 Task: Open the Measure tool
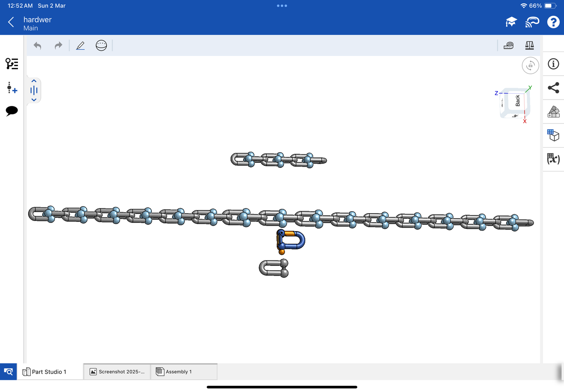(508, 46)
